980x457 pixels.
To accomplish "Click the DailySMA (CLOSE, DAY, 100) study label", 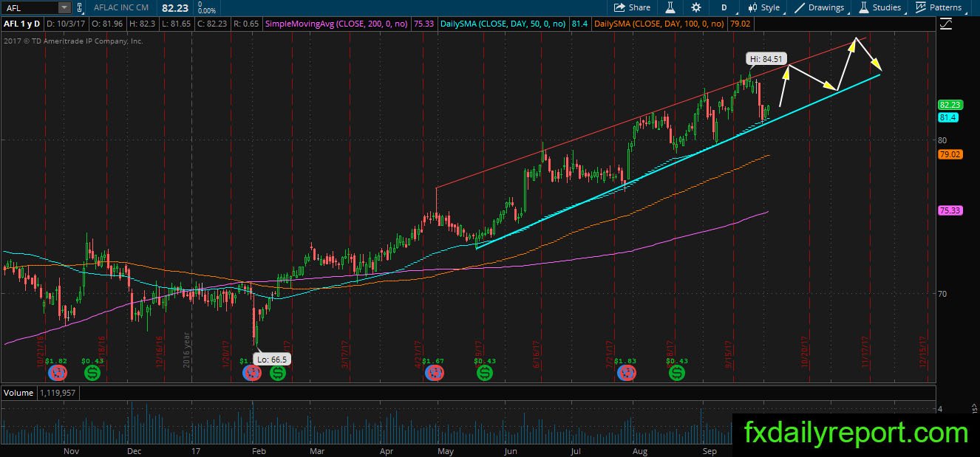I will [661, 24].
